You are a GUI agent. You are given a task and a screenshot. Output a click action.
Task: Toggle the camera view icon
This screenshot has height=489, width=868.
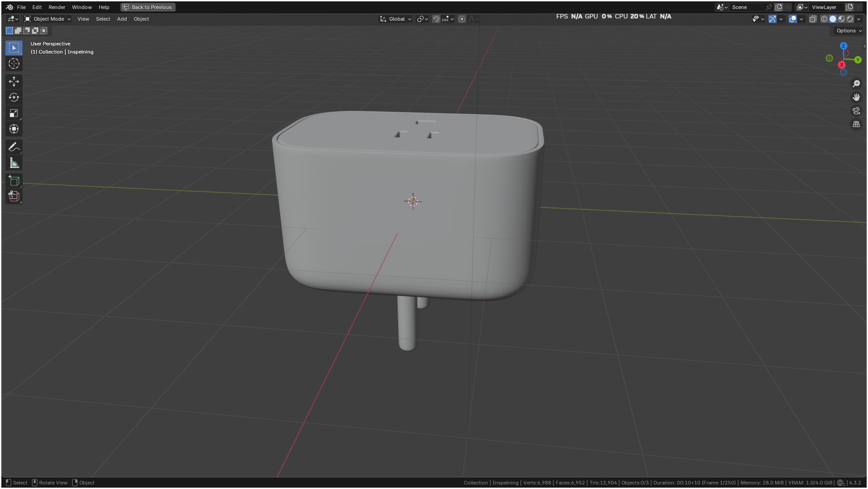[856, 111]
